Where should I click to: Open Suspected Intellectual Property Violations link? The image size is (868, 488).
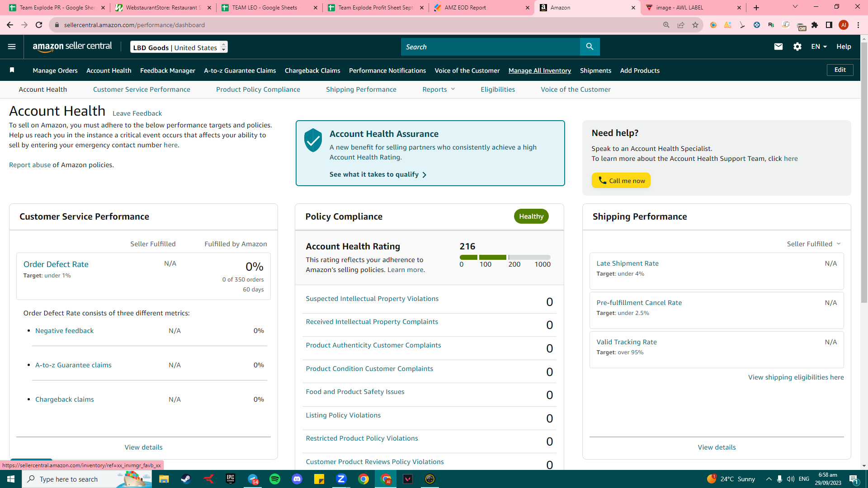point(372,299)
